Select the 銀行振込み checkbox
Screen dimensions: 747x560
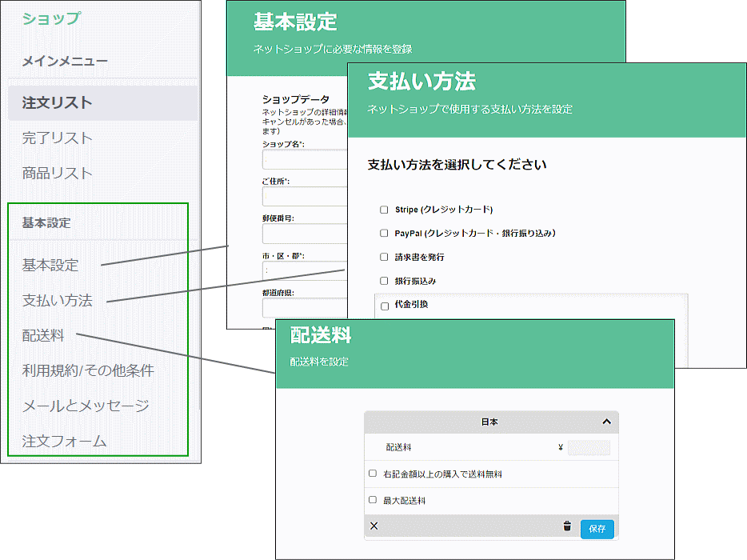[x=385, y=282]
